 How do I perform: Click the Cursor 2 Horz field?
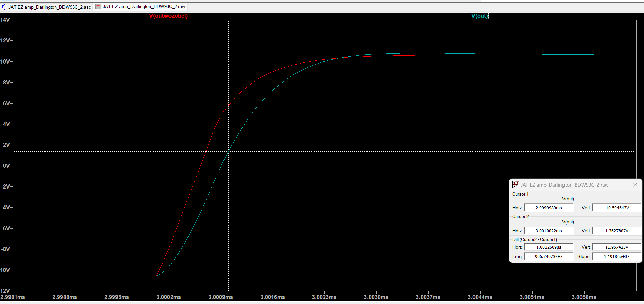(x=549, y=231)
